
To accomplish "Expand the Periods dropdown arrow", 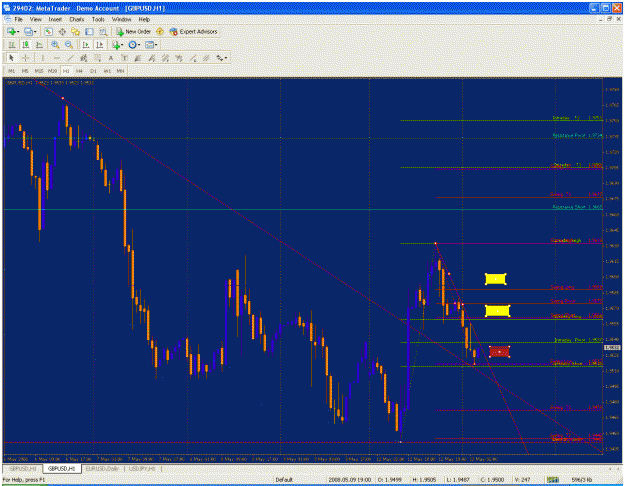I will (139, 45).
